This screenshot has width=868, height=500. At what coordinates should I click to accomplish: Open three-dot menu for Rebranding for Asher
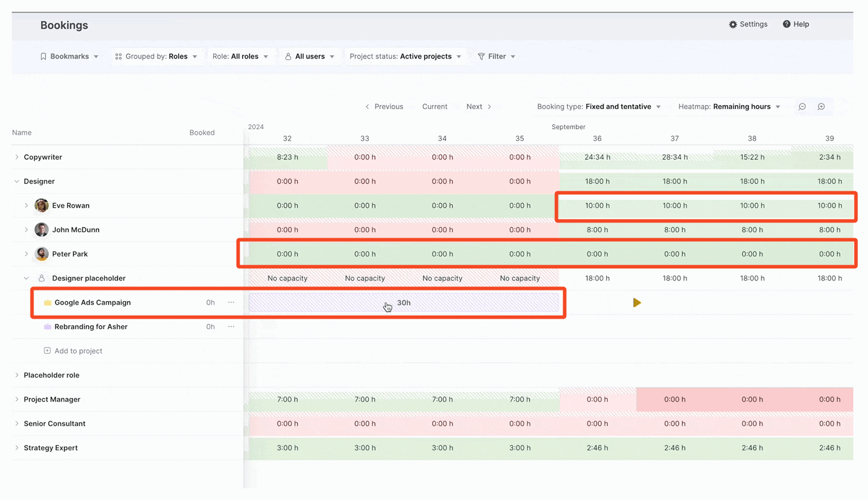[x=231, y=327]
